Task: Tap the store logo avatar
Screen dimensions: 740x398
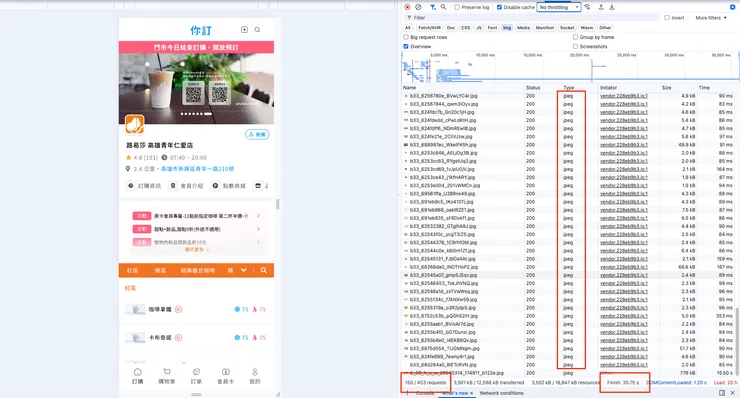Action: coord(135,124)
